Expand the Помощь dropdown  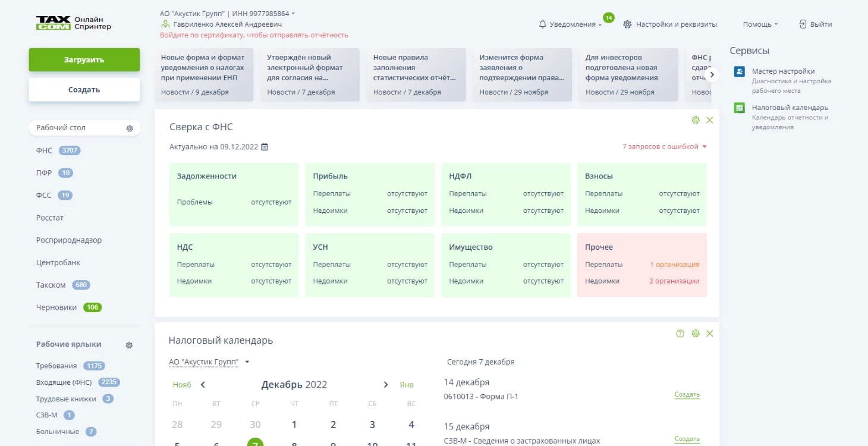760,24
